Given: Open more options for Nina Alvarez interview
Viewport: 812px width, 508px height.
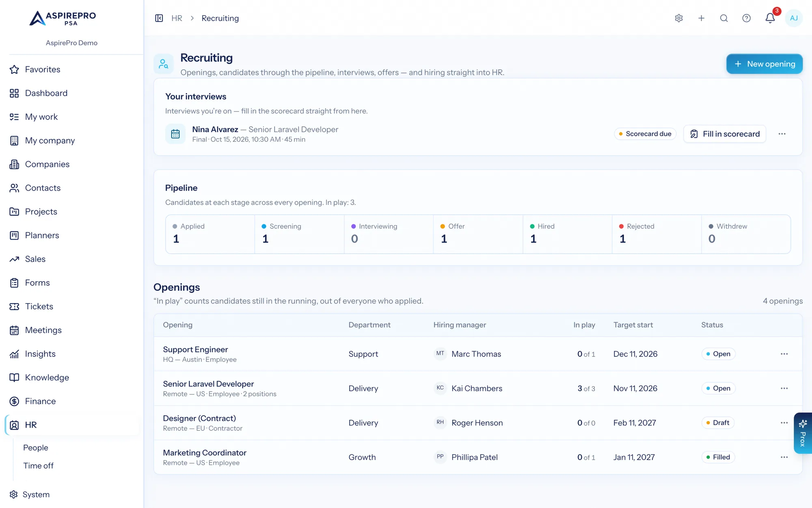Looking at the screenshot, I should point(782,134).
